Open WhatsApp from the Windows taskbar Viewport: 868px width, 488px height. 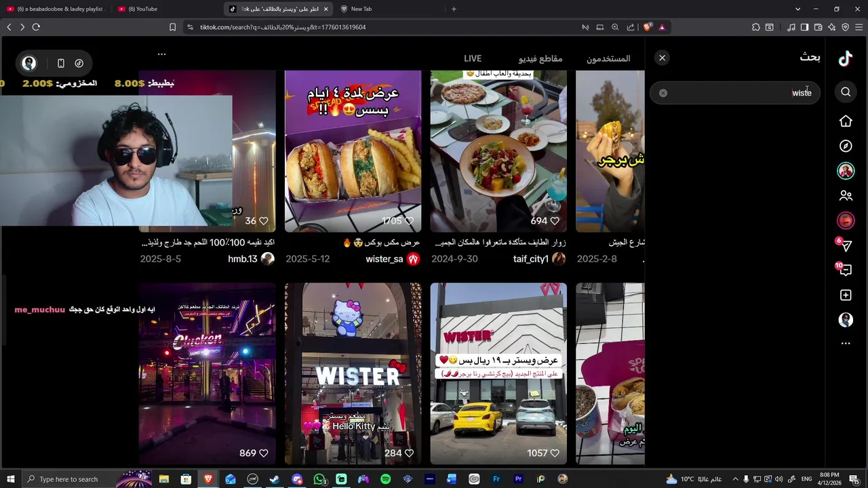pos(319,479)
